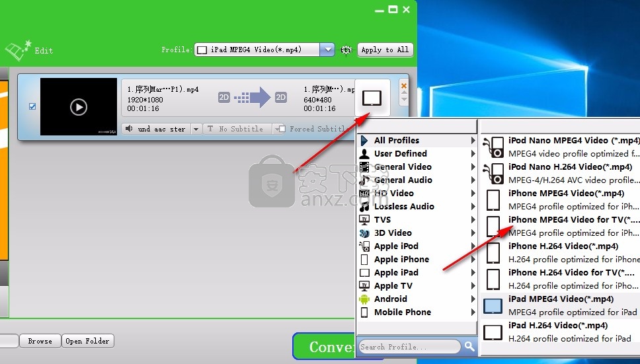This screenshot has height=364, width=640.
Task: Select Apple iPhone category
Action: click(417, 259)
